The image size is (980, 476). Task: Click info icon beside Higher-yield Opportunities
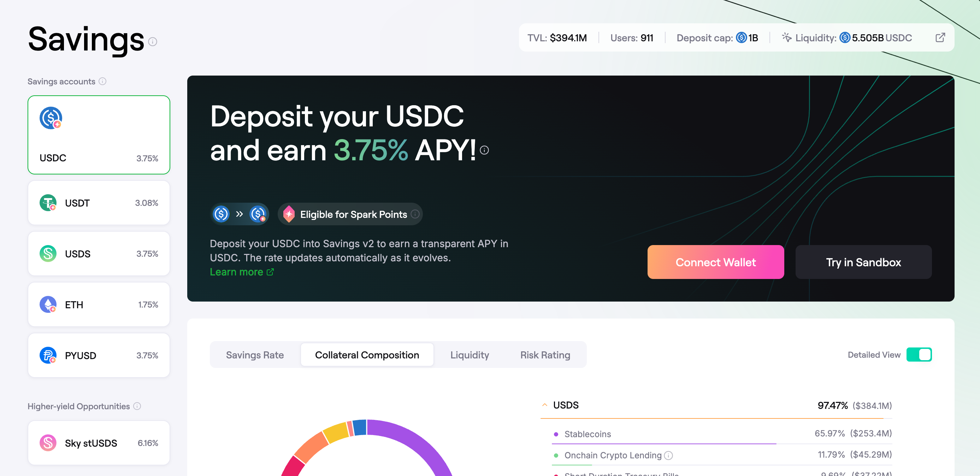coord(137,406)
